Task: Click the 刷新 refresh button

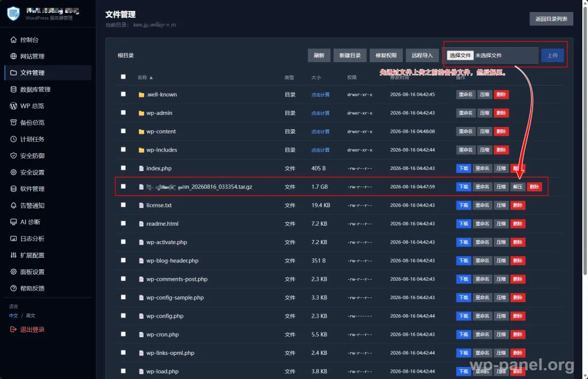Action: coord(319,56)
